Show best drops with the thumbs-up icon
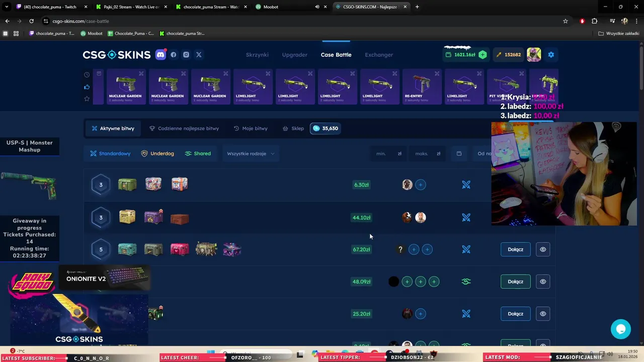This screenshot has width=644, height=362. point(87,86)
